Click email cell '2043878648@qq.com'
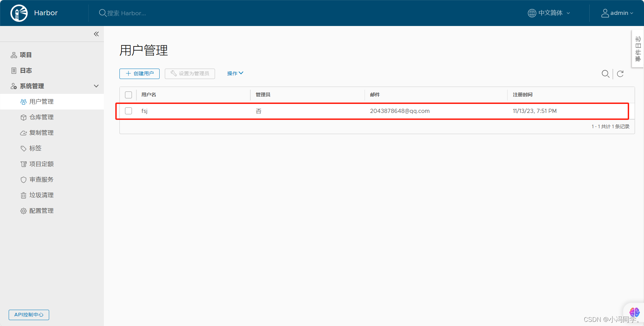644x326 pixels. [400, 111]
